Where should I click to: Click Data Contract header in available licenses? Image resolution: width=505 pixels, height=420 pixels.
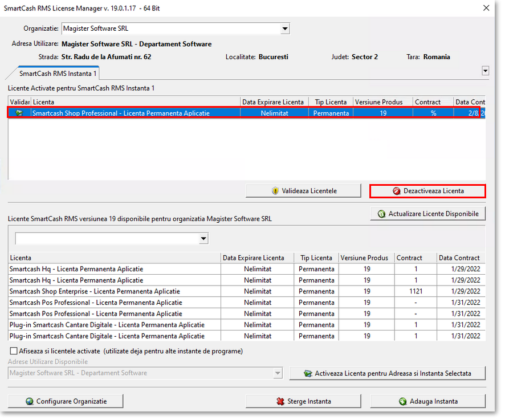tap(461, 258)
